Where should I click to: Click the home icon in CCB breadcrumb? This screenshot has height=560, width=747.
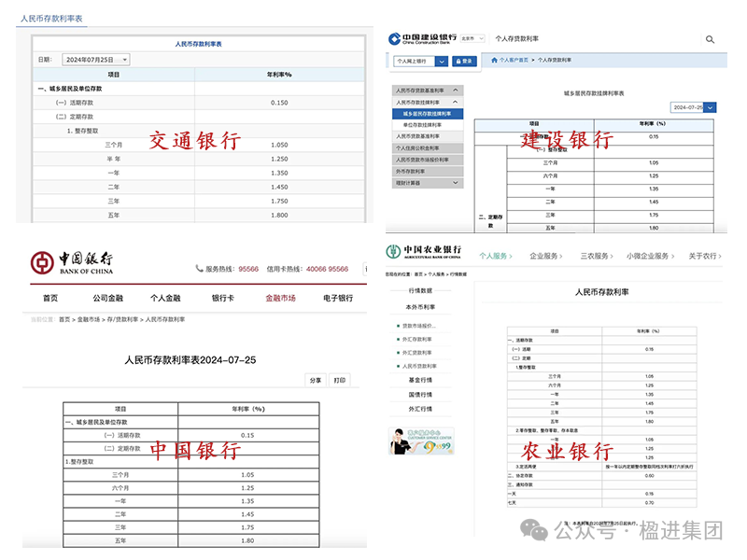point(495,60)
